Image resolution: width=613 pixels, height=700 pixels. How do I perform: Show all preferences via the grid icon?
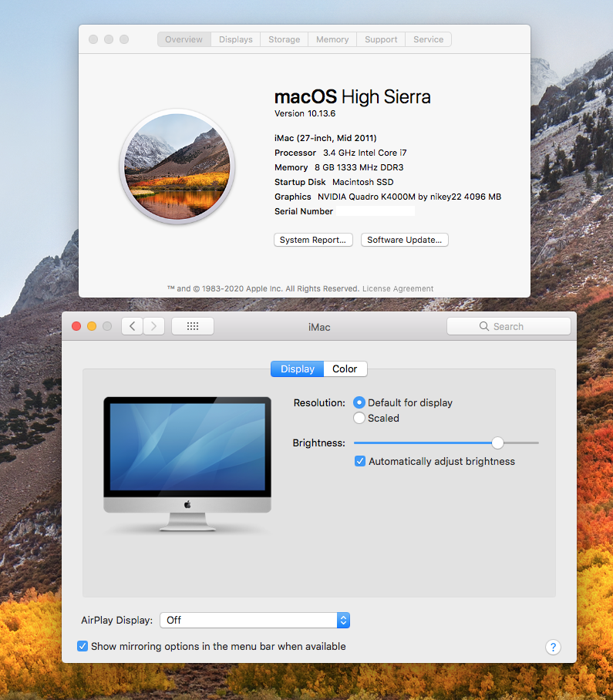(193, 326)
